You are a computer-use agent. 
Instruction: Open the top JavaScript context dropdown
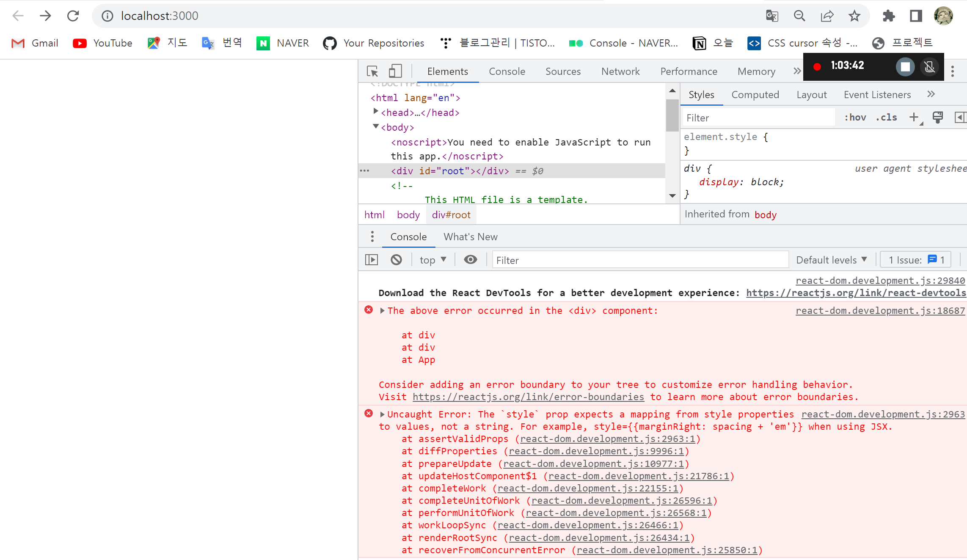[433, 260]
